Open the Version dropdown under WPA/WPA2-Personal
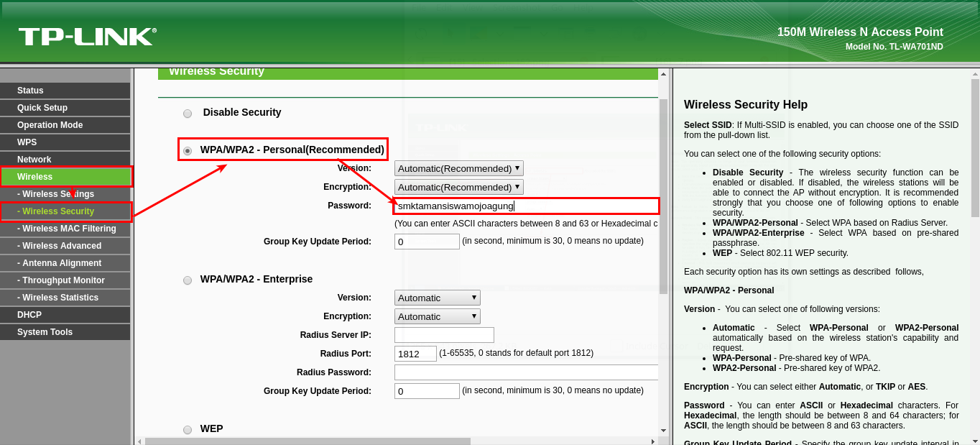Screen dimensions: 980x445 (x=458, y=168)
